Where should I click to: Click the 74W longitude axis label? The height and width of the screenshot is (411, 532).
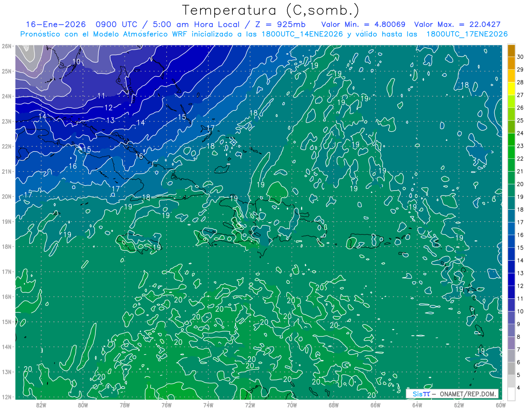point(208,405)
